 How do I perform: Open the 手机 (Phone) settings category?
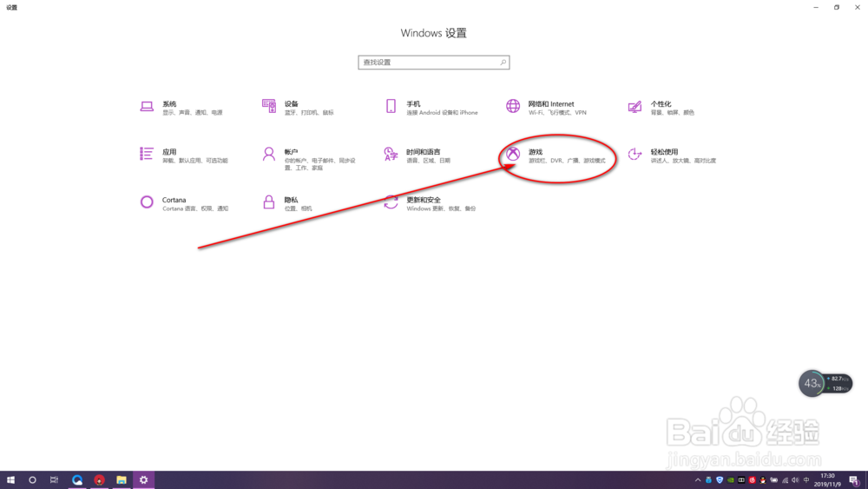[431, 108]
